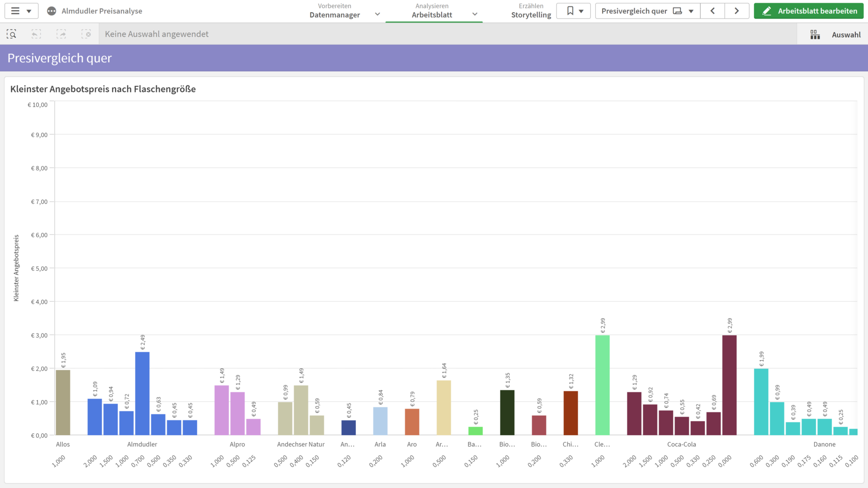Select the Andechser Natur € 1,49 bar
The height and width of the screenshot is (488, 868).
pos(301,410)
